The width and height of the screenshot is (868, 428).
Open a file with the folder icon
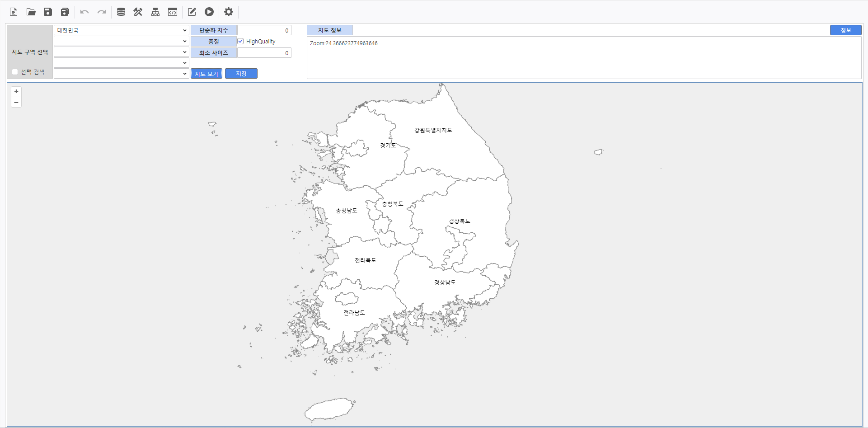coord(31,12)
